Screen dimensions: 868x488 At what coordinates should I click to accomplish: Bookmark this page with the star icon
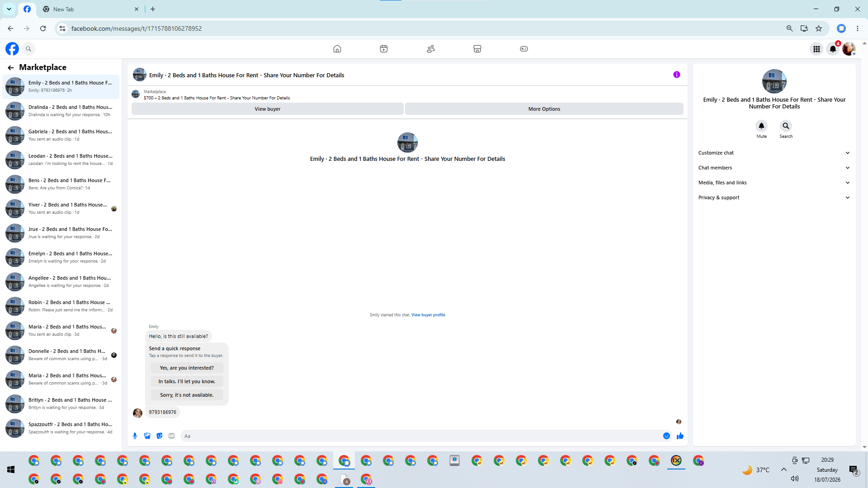point(819,28)
